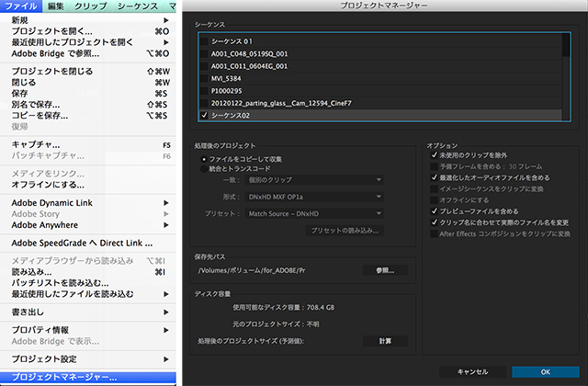588x386 pixels.
Task: Expand the 新規 submenu
Action: click(88, 20)
